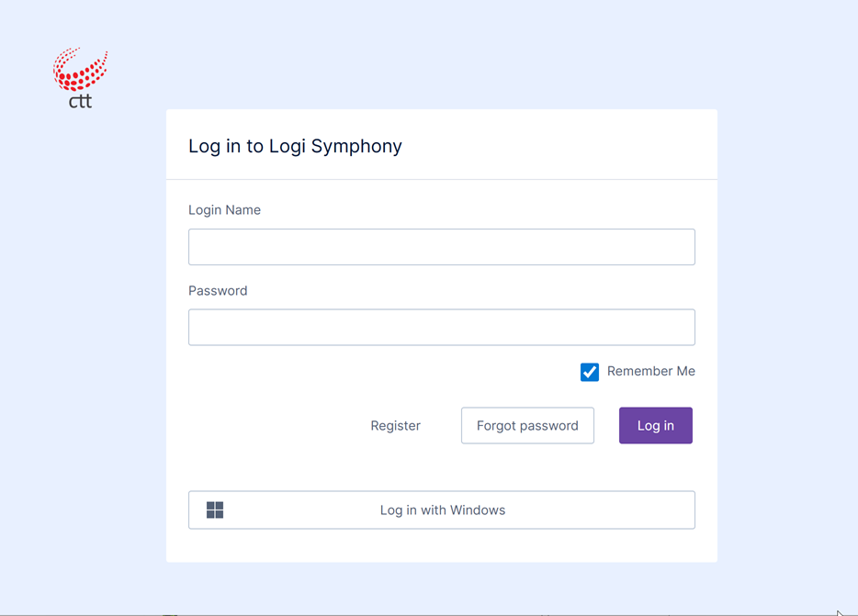Click the Register text link option
This screenshot has height=616, width=858.
click(395, 425)
